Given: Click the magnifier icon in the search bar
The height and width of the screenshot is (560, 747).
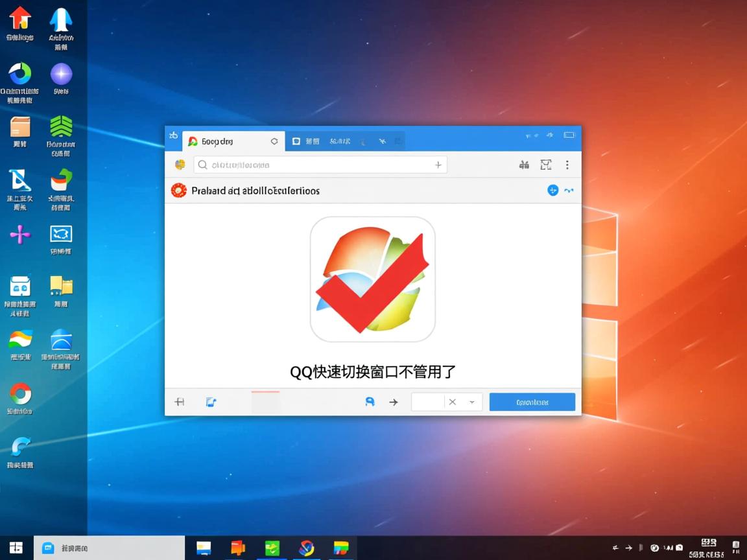Looking at the screenshot, I should [202, 165].
